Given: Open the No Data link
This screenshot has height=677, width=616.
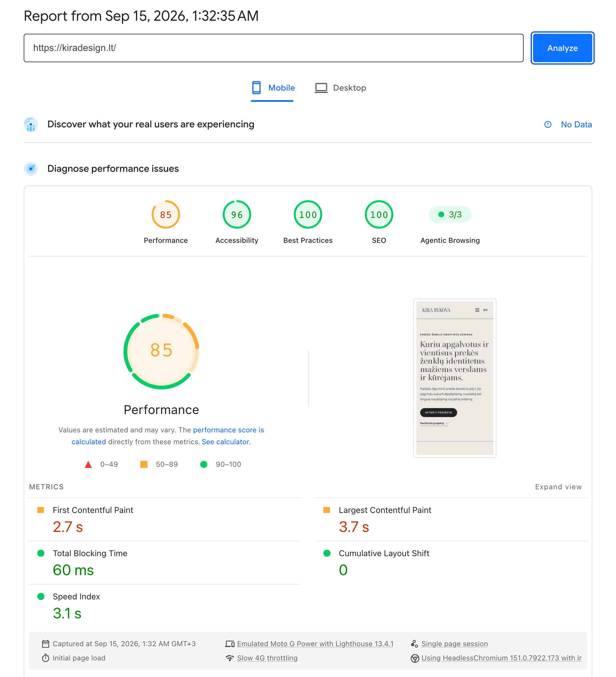Looking at the screenshot, I should click(x=576, y=125).
